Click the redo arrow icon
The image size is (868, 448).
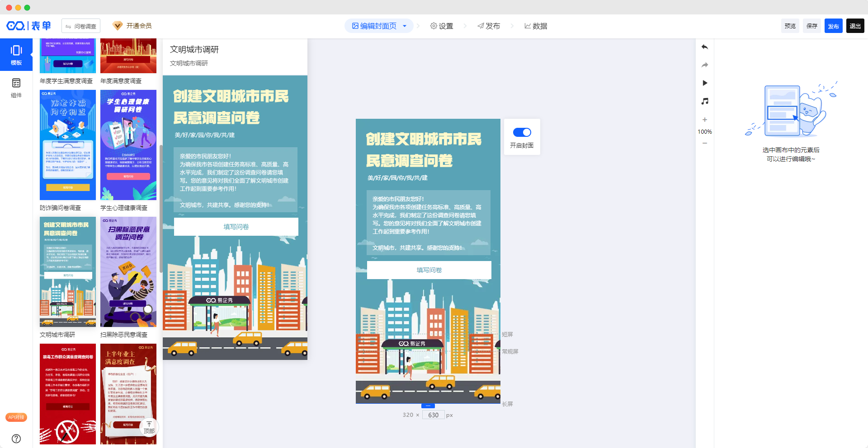point(705,65)
